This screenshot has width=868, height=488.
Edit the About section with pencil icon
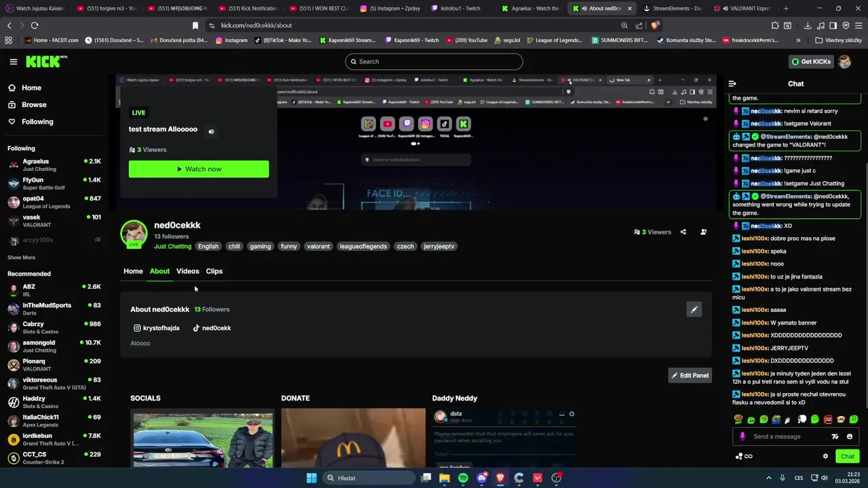[x=694, y=310]
